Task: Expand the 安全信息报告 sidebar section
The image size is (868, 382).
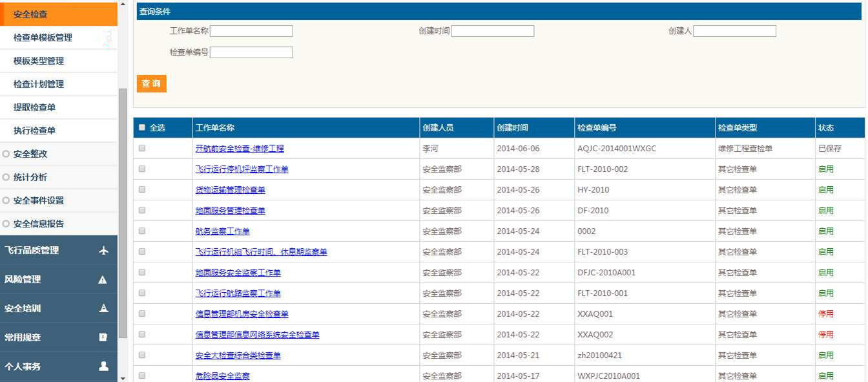Action: 59,224
